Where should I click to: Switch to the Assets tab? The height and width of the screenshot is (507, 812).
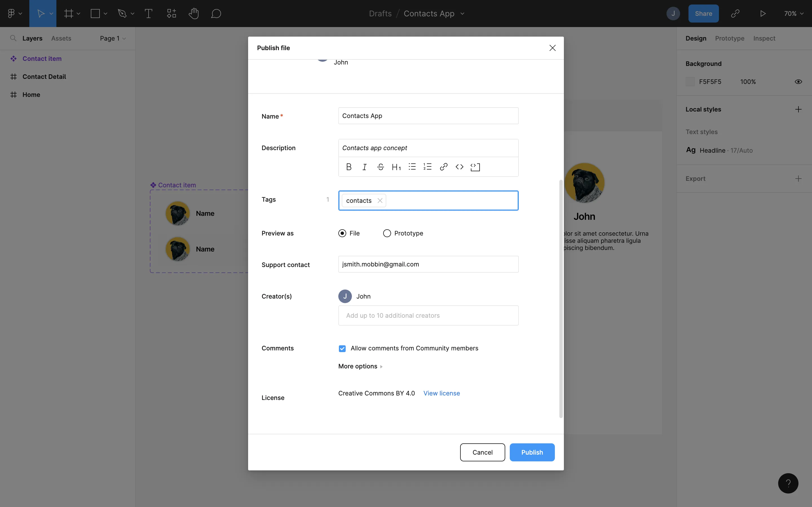click(x=61, y=38)
